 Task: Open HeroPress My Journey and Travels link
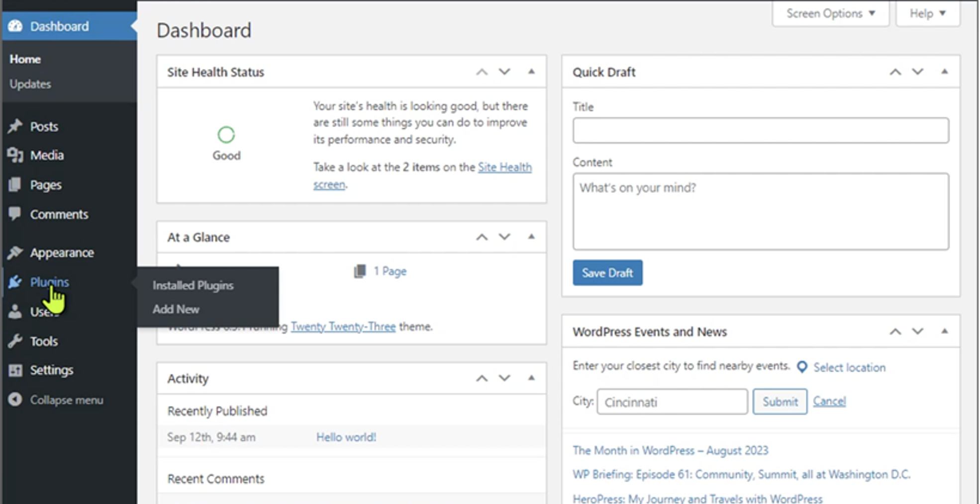point(697,498)
